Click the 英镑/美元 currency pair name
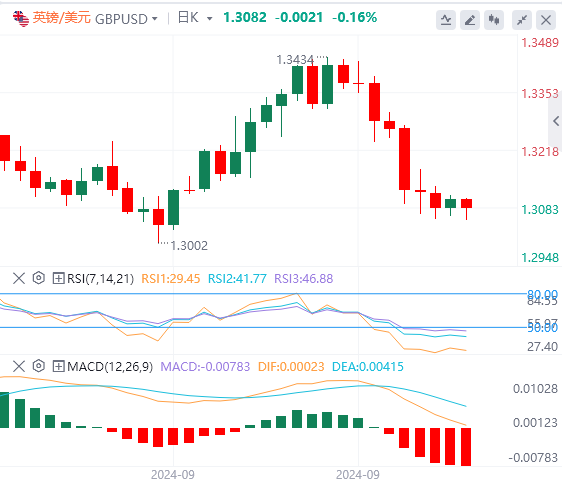 coord(62,17)
